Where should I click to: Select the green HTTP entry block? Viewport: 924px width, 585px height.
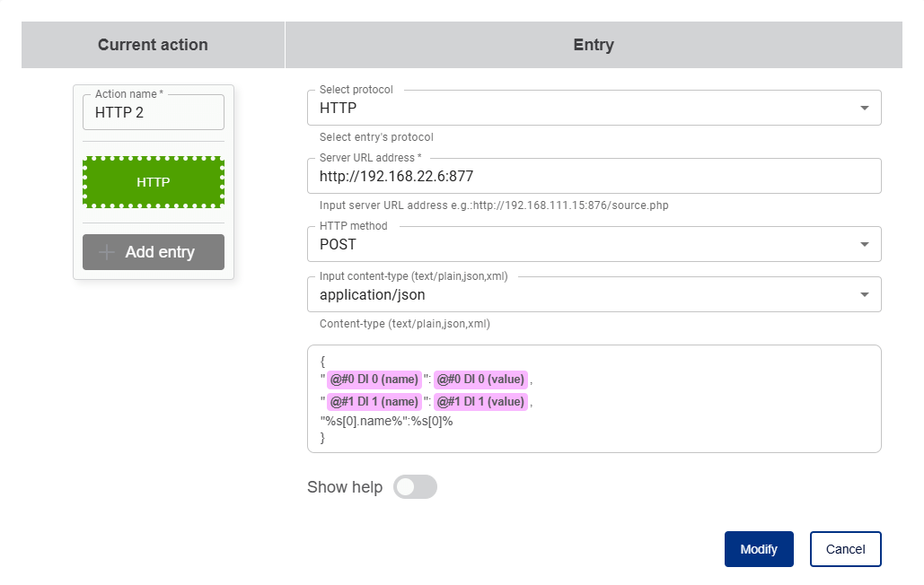[153, 182]
